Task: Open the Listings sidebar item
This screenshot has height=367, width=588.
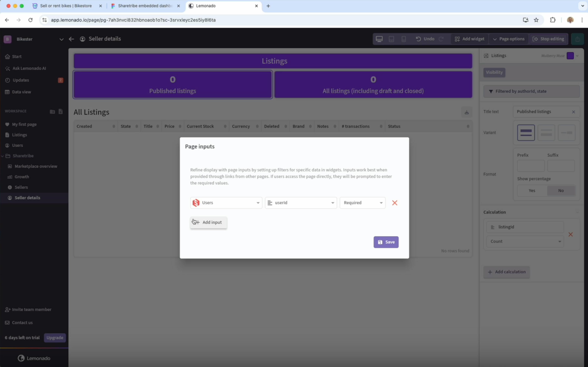Action: pyautogui.click(x=19, y=135)
